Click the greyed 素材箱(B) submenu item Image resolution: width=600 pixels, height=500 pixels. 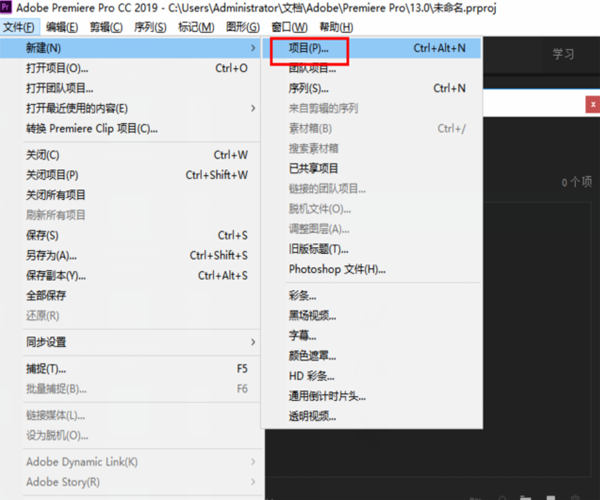tap(372, 129)
